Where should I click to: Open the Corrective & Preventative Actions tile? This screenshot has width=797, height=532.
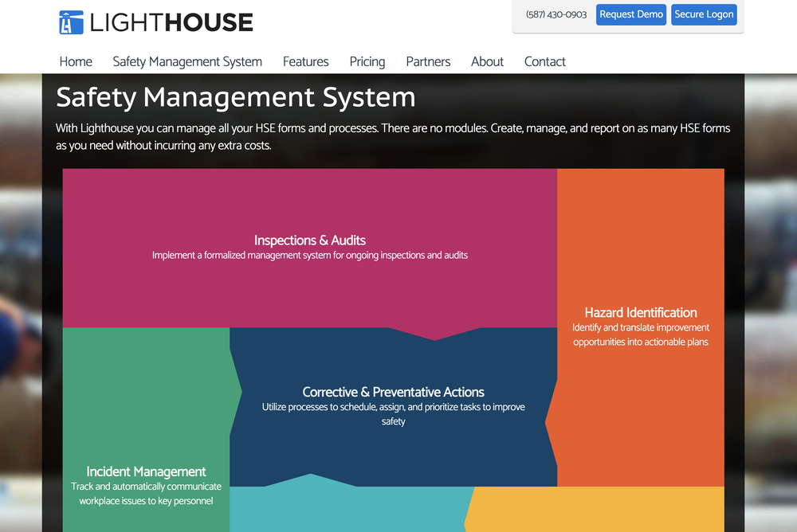coord(393,402)
